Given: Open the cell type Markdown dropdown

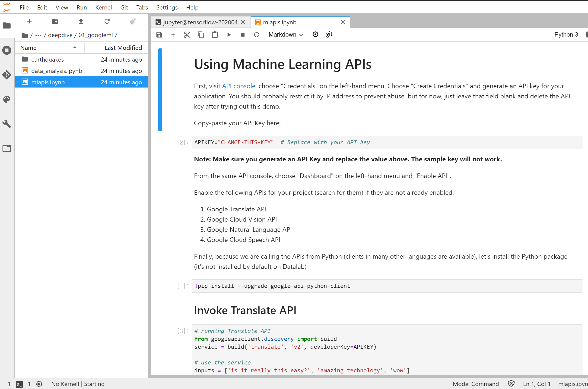Looking at the screenshot, I should (286, 35).
